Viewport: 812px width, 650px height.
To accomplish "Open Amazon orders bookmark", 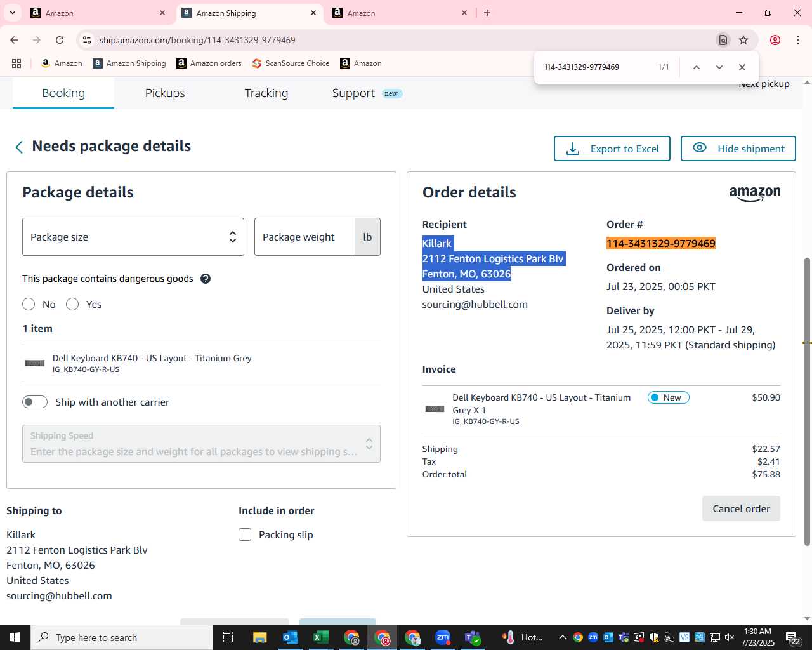I will pos(209,63).
